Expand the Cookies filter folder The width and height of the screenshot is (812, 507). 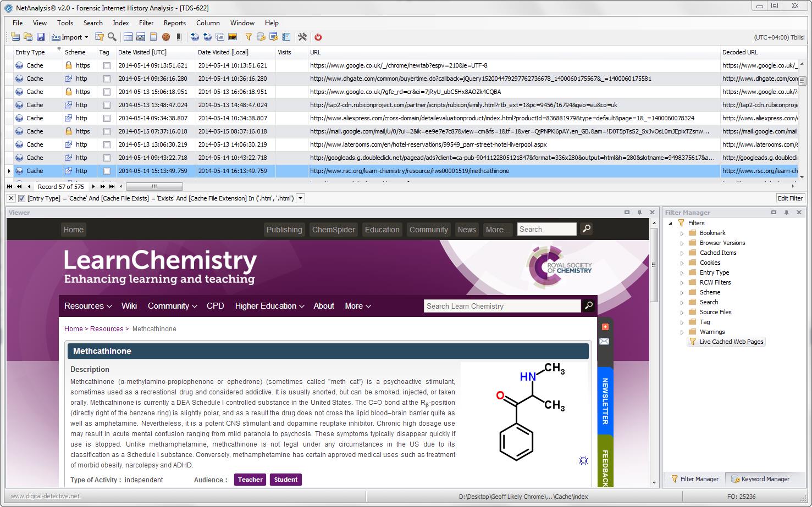(682, 263)
